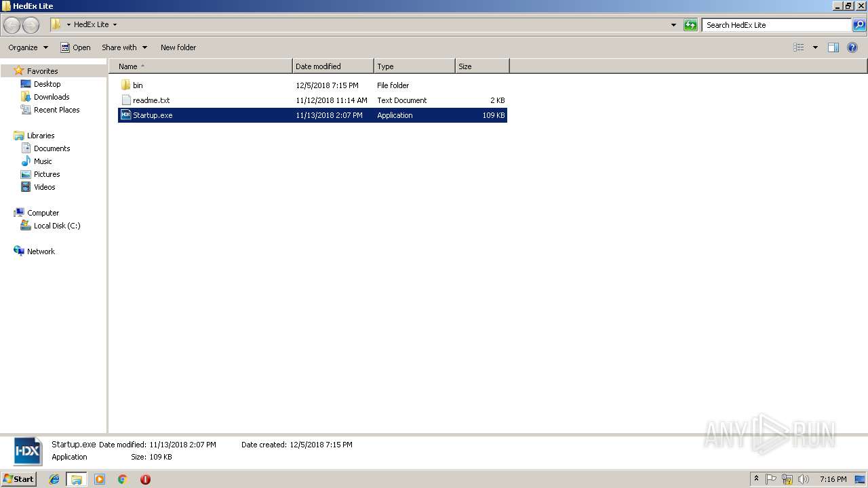Screen dimensions: 868x488
Task: Launch Windows Media Player from taskbar
Action: click(x=100, y=479)
